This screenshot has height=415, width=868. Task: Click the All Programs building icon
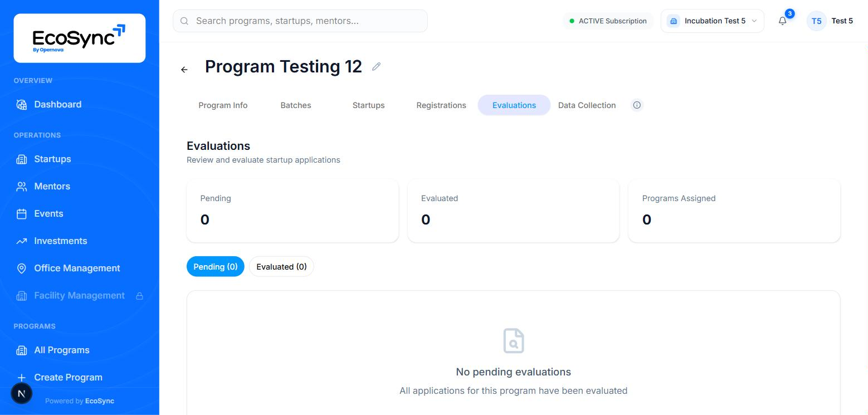(x=22, y=350)
